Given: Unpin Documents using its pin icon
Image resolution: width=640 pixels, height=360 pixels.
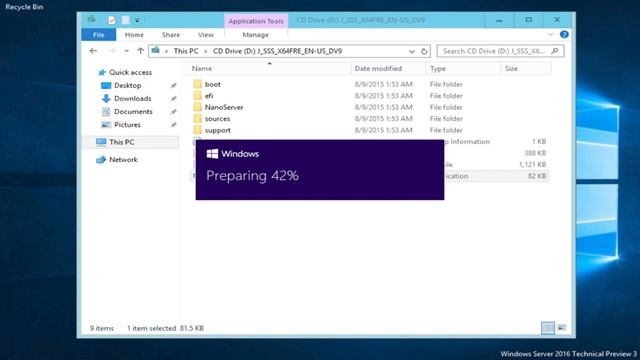Looking at the screenshot, I should (x=173, y=112).
